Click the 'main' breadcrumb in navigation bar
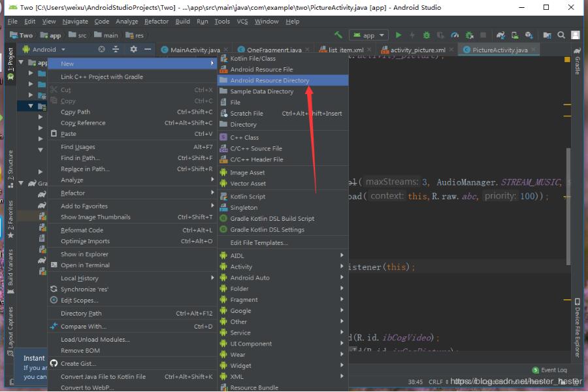588x392 pixels. (x=106, y=35)
